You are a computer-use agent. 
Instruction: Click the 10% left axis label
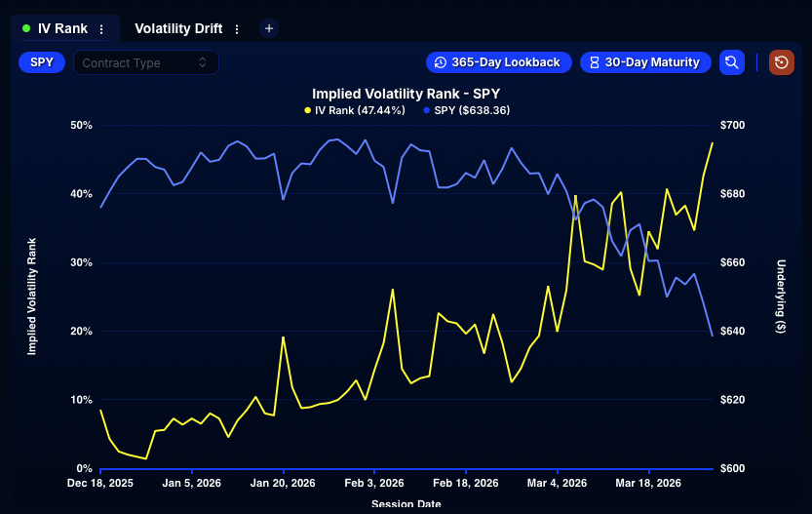(81, 400)
